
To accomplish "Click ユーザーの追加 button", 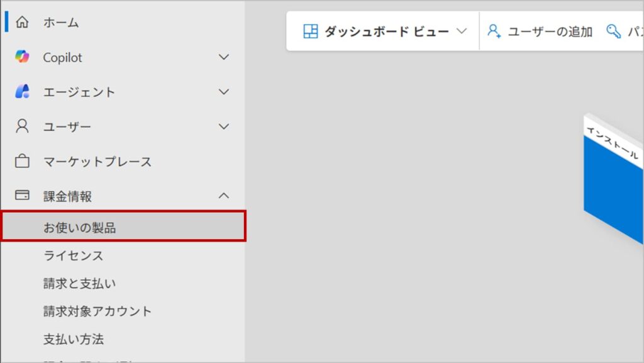I will 550,31.
